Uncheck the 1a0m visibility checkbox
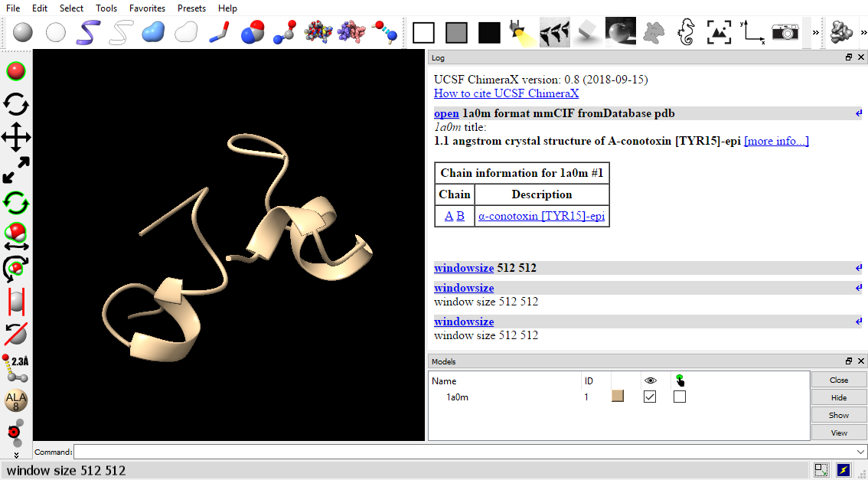The height and width of the screenshot is (480, 868). coord(650,397)
